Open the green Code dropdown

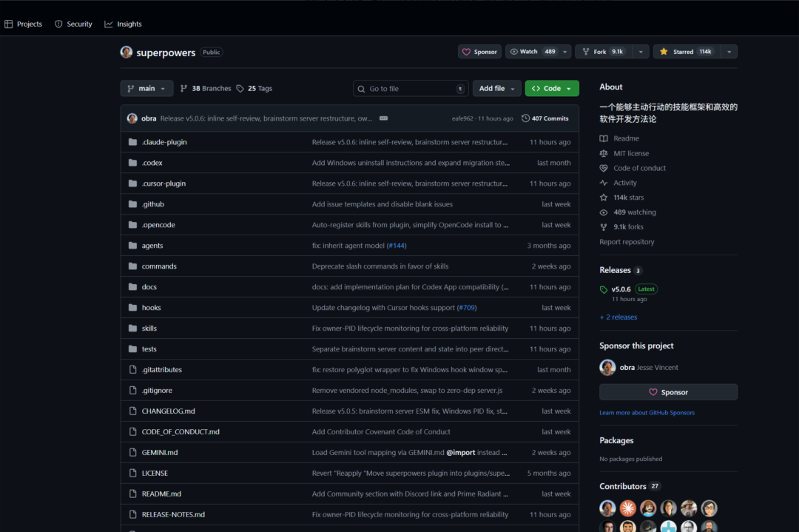tap(552, 88)
